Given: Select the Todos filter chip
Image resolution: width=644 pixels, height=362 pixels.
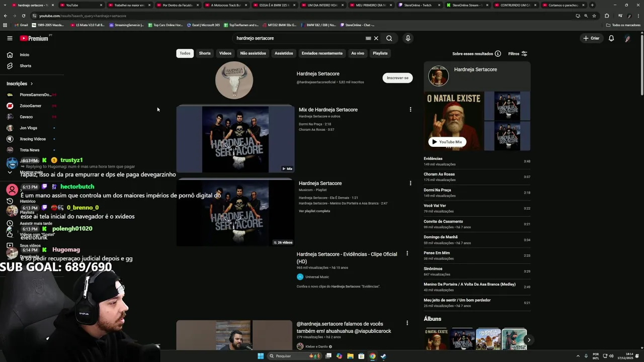Looking at the screenshot, I should 185,53.
